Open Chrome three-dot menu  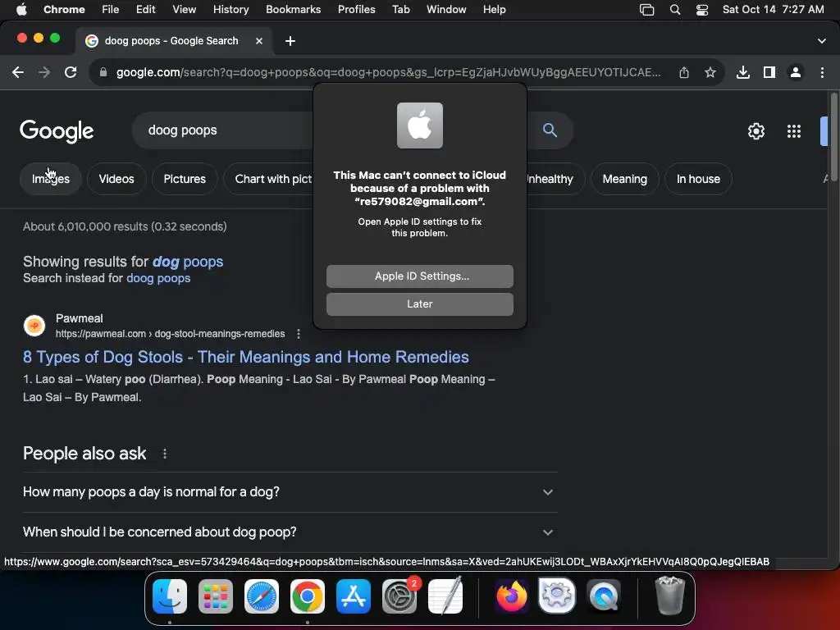pyautogui.click(x=822, y=72)
